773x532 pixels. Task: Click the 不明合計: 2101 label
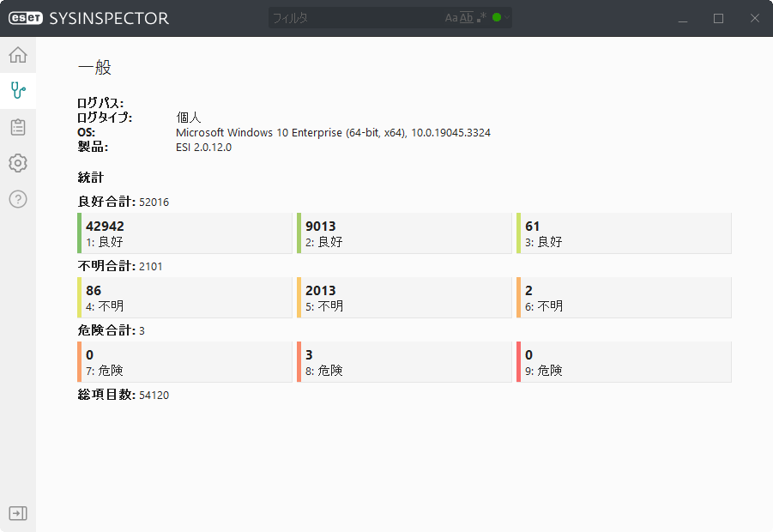tap(120, 266)
